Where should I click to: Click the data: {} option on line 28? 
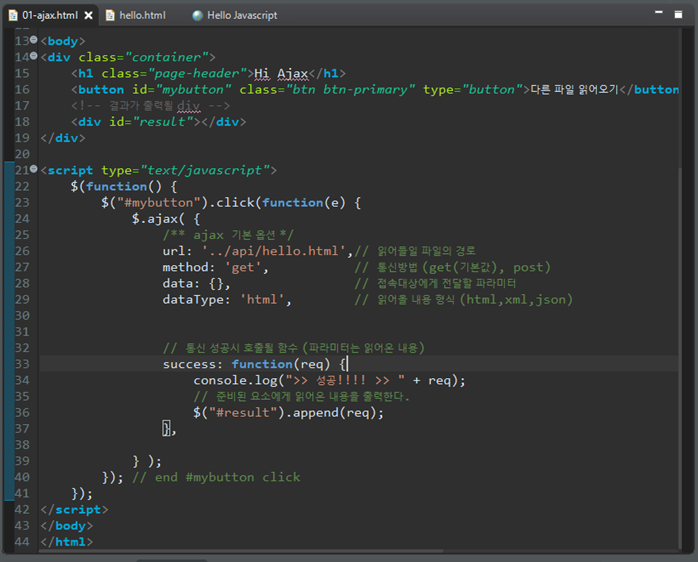196,283
